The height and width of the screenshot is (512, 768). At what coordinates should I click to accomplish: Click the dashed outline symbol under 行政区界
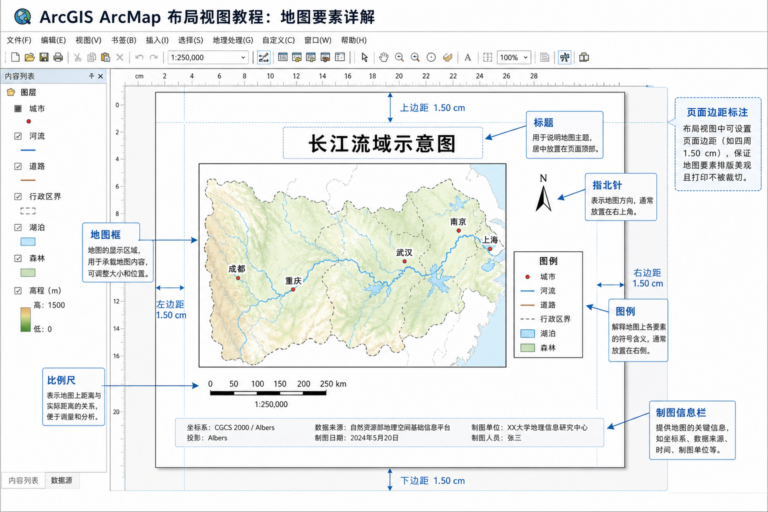click(x=28, y=211)
